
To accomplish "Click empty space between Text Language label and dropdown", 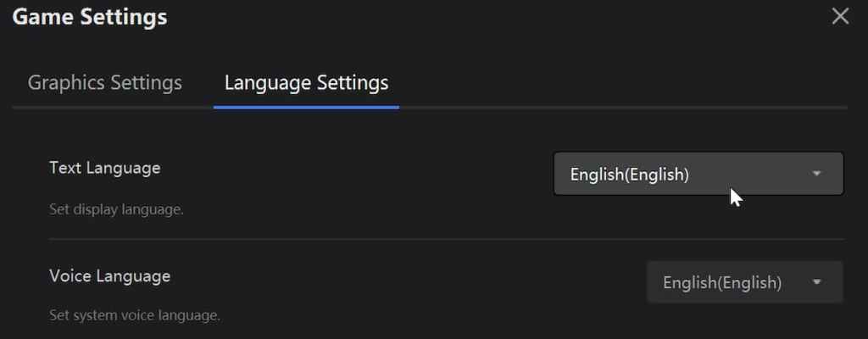I will click(356, 174).
